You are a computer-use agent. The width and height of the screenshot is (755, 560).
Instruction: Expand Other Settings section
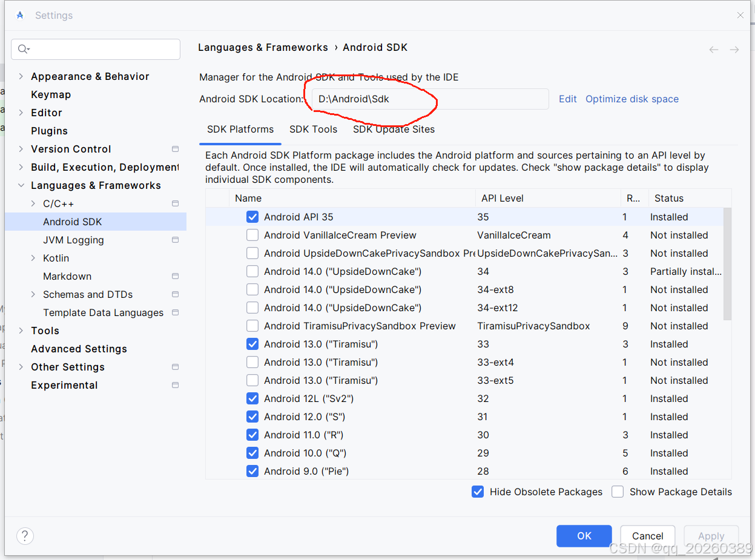click(21, 367)
